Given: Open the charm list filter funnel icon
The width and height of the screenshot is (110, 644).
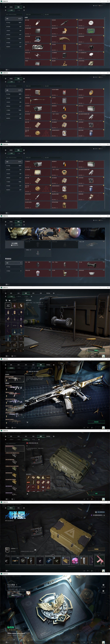Looking at the screenshot, I should pos(7,300).
